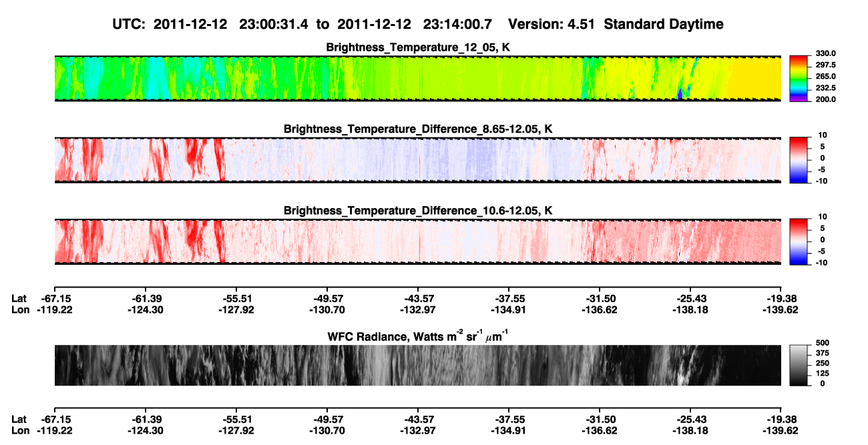Screen dimensions: 868x445
Task: Click upper axis latitude value -31.50
Action: coord(599,298)
